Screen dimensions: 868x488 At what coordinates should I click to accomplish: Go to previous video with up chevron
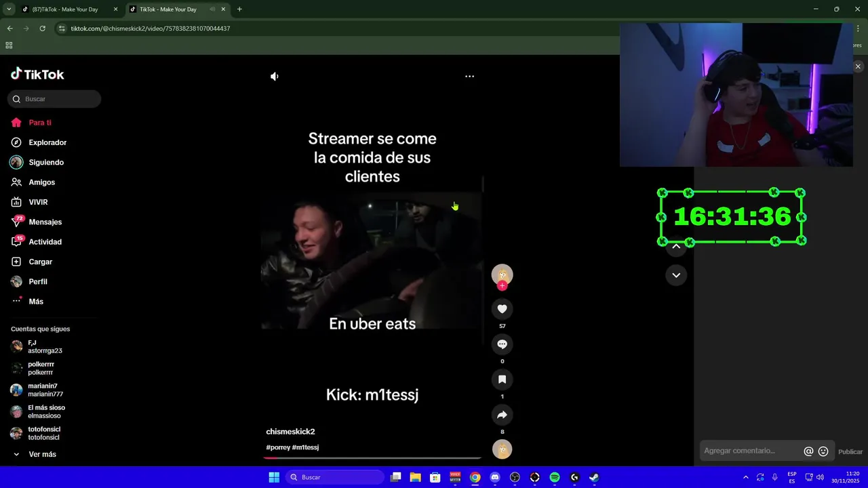[676, 247]
